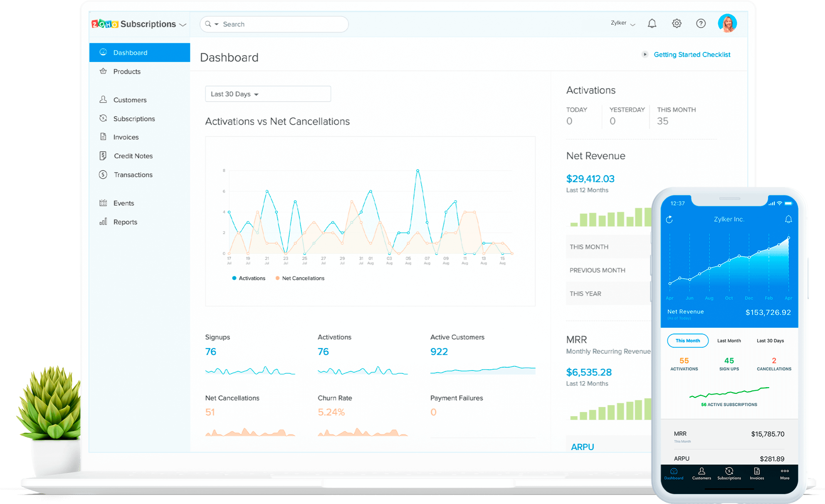Click the Customers person icon

tap(103, 99)
